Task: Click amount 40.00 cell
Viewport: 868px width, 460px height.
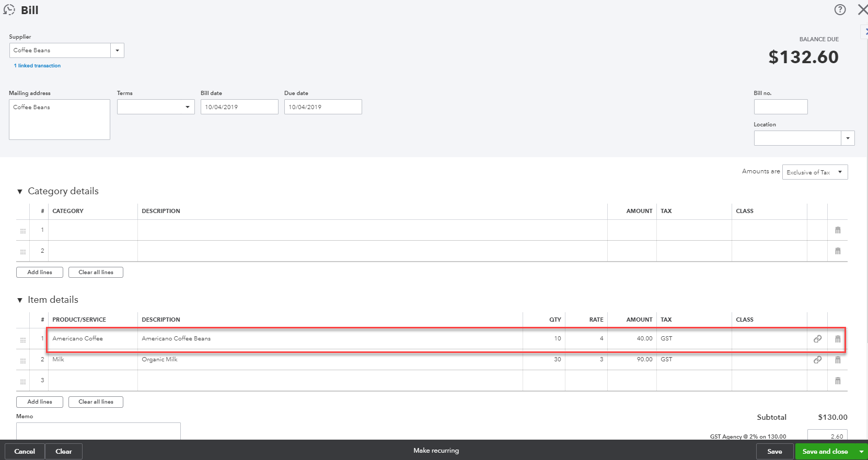Action: [x=632, y=339]
